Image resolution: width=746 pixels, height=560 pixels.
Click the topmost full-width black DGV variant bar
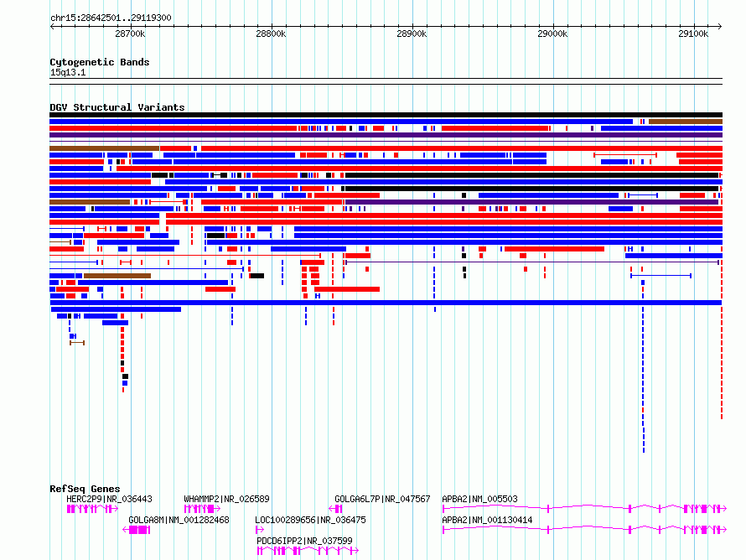coord(386,115)
